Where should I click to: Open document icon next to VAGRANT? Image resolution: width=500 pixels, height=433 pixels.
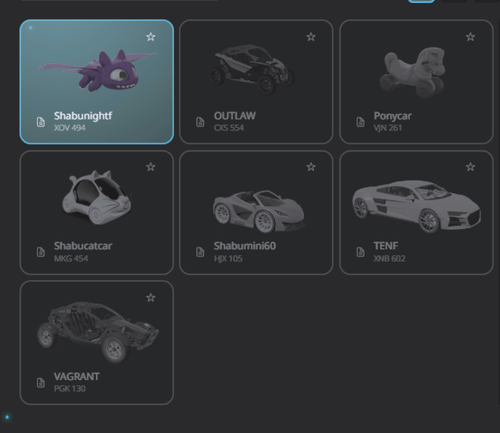click(41, 383)
